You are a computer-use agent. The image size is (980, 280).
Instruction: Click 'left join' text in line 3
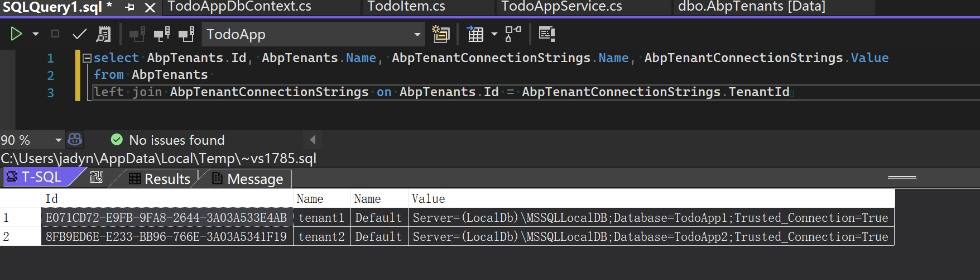click(128, 92)
